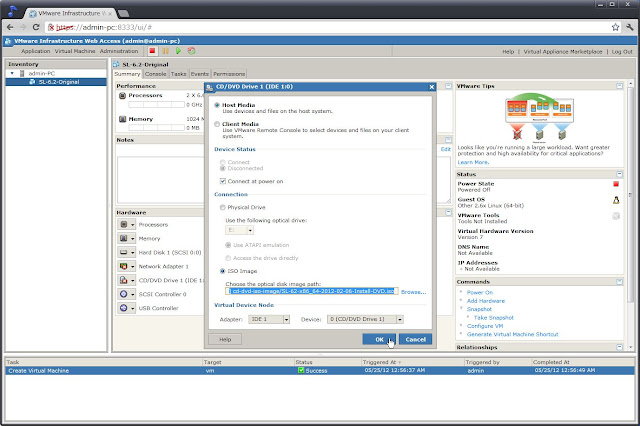
Task: Toggle the Connect at power on checkbox
Action: point(223,181)
